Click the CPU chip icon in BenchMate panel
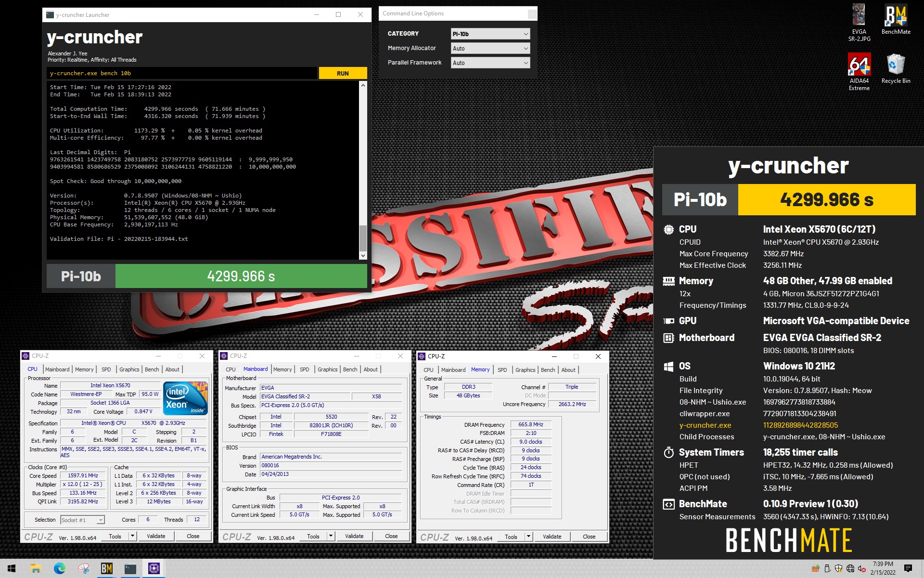 668,230
